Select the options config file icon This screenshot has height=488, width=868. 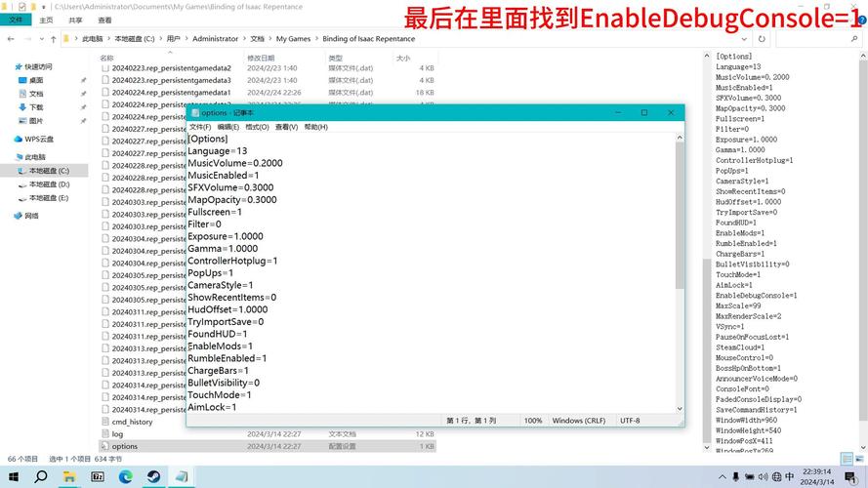pos(105,446)
